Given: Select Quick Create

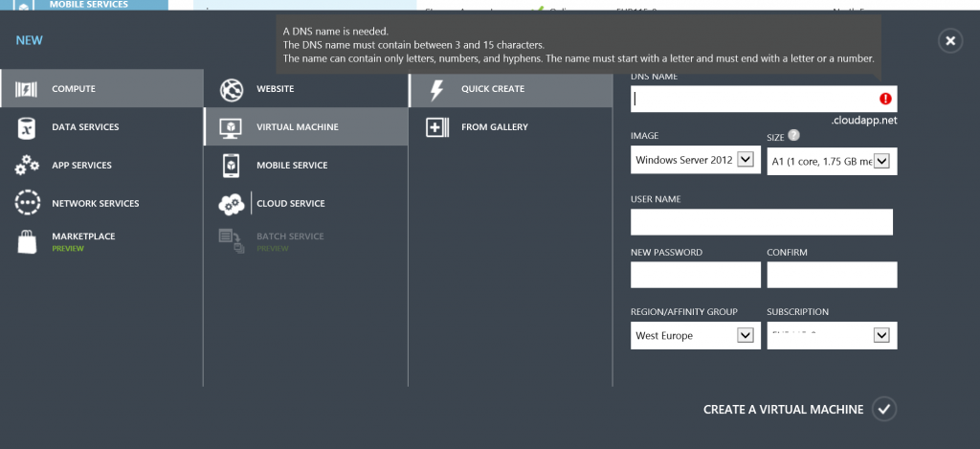Looking at the screenshot, I should pos(511,89).
